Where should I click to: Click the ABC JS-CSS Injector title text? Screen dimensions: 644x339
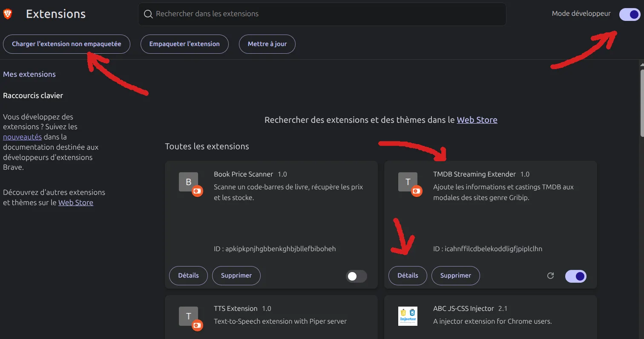(463, 308)
